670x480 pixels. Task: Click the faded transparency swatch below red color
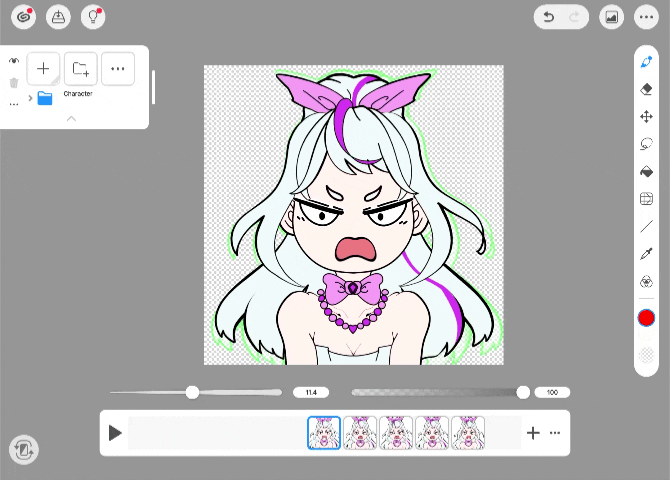coord(646,355)
